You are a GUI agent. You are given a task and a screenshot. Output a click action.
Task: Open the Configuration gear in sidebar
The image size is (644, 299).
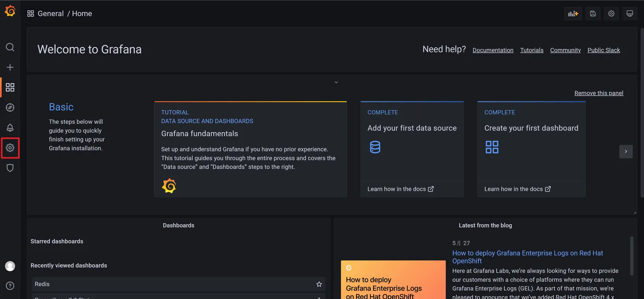click(x=10, y=148)
